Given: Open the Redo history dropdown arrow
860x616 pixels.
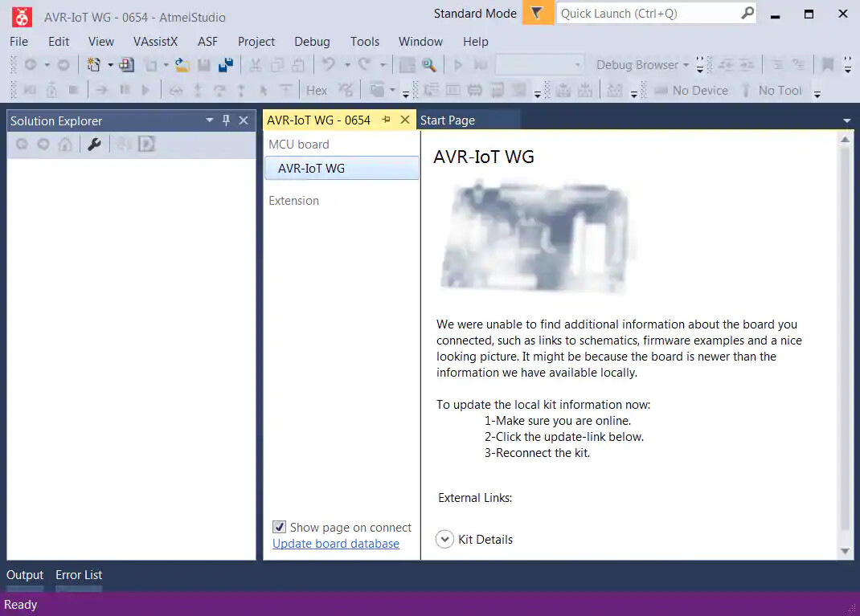Looking at the screenshot, I should click(x=383, y=65).
